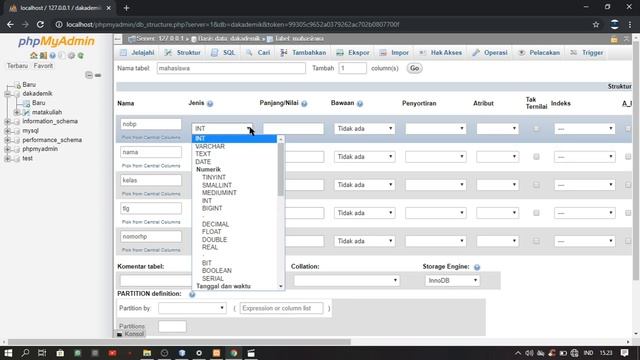Click the Jenis help icon
This screenshot has width=640, height=360.
coord(210,104)
